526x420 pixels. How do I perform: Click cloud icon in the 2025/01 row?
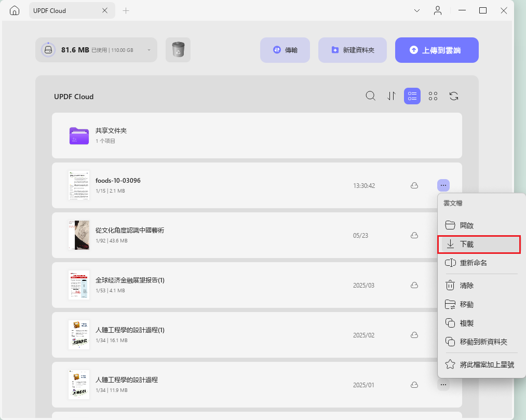(x=414, y=385)
